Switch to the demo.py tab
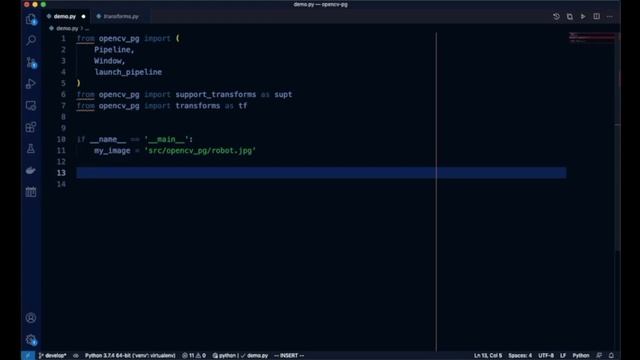This screenshot has height=360, width=640. [x=64, y=16]
